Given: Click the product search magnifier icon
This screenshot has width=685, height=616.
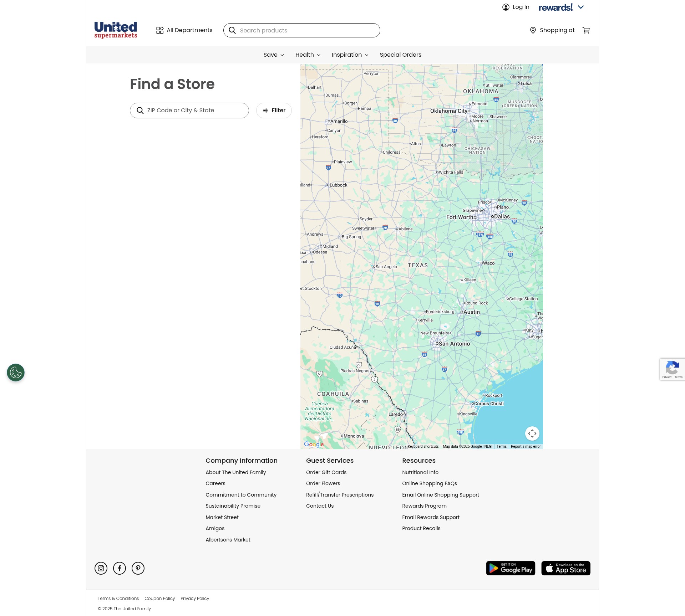Looking at the screenshot, I should [x=232, y=30].
